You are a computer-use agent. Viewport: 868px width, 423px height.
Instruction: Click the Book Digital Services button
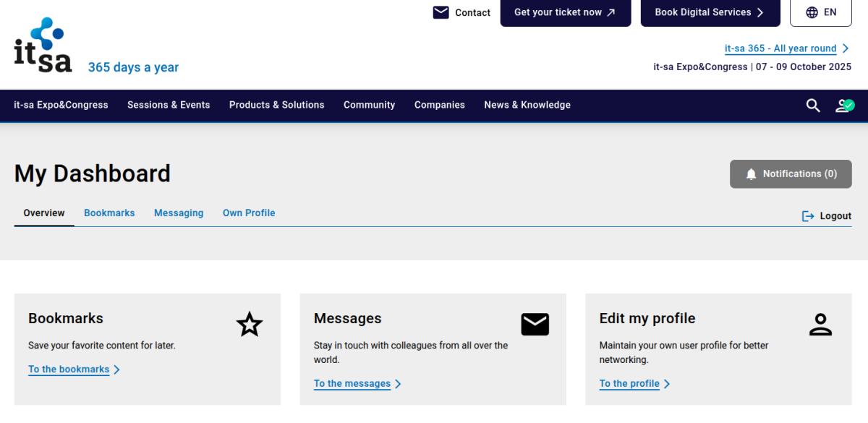[x=710, y=12]
